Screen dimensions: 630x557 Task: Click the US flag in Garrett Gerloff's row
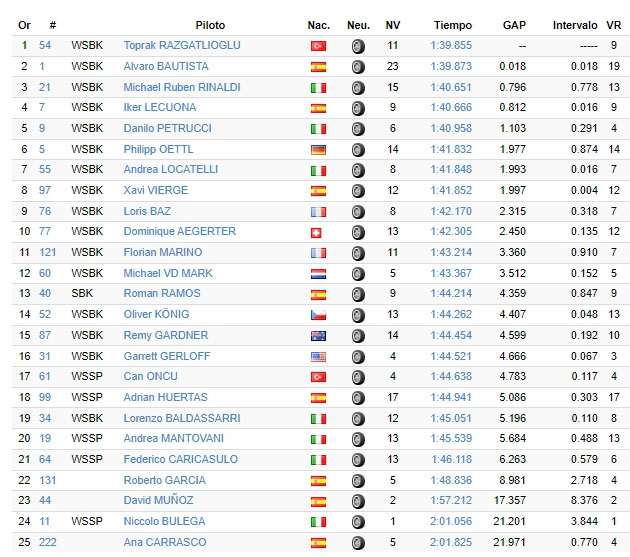coord(318,357)
